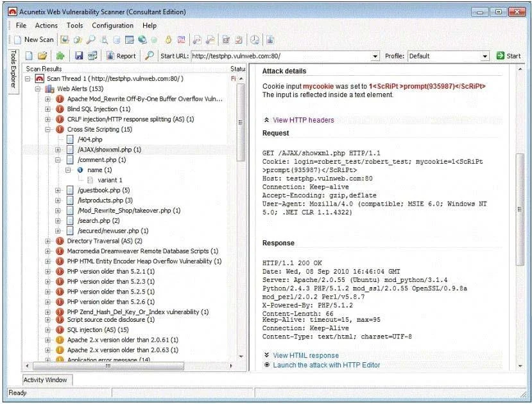Collapse the /comment.php (1) node

[x=58, y=160]
